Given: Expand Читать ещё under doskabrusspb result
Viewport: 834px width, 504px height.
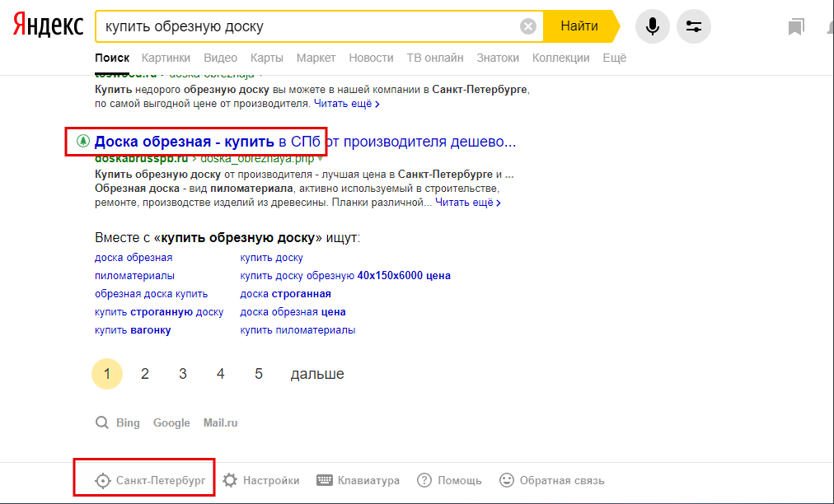Looking at the screenshot, I should (x=468, y=203).
